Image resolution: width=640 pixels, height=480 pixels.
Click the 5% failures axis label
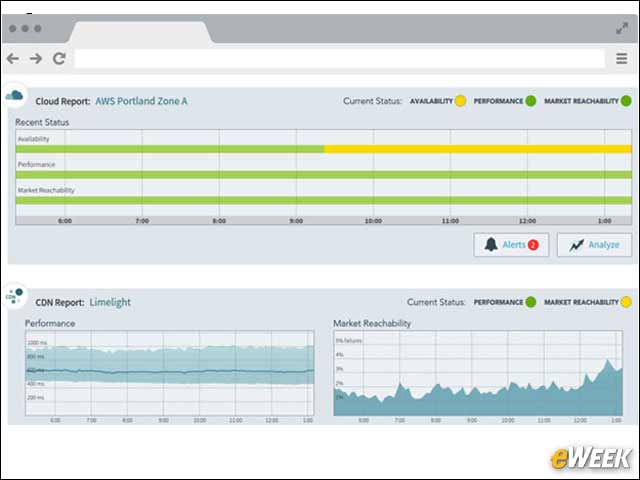click(x=349, y=340)
